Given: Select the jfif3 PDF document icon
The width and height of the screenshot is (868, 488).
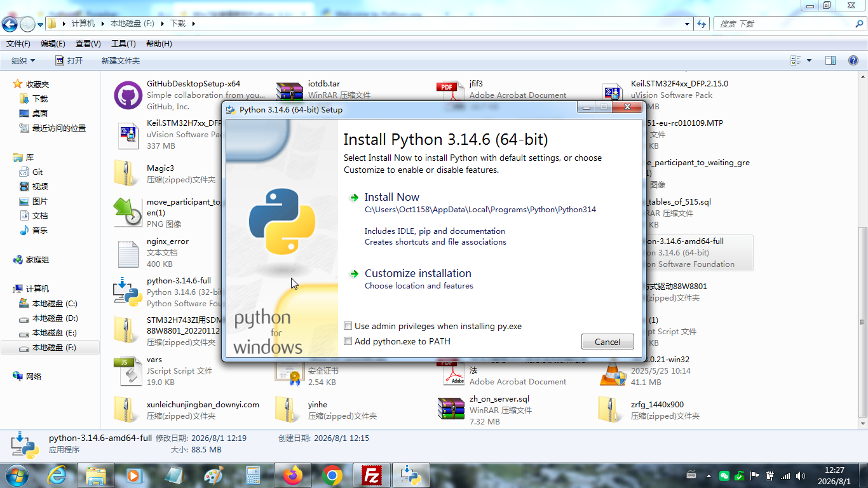Looking at the screenshot, I should click(451, 91).
